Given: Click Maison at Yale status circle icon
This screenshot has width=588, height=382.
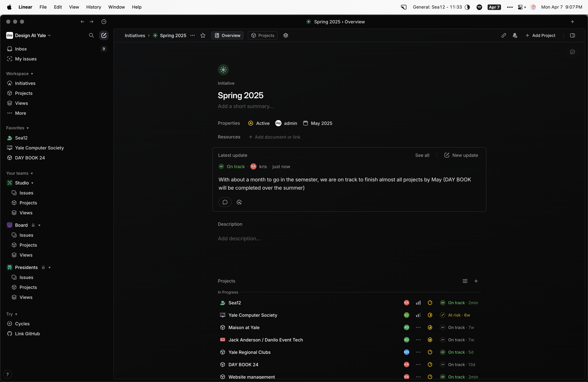Looking at the screenshot, I should coord(430,327).
